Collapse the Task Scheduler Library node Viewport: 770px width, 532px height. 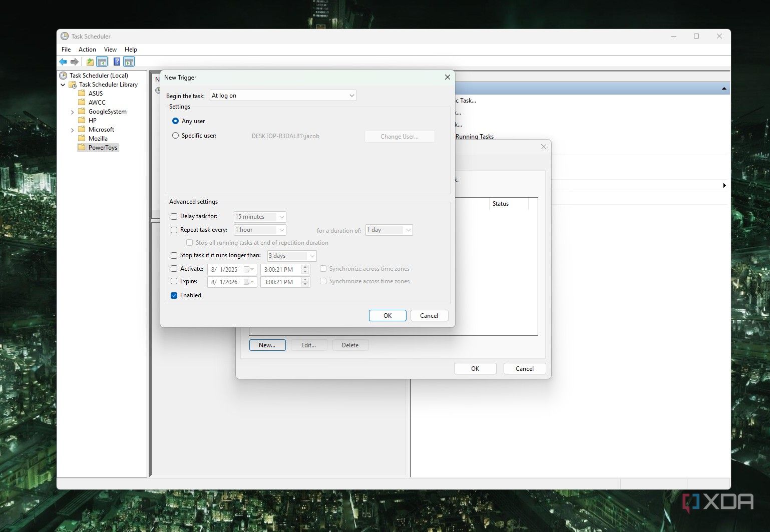[x=63, y=85]
